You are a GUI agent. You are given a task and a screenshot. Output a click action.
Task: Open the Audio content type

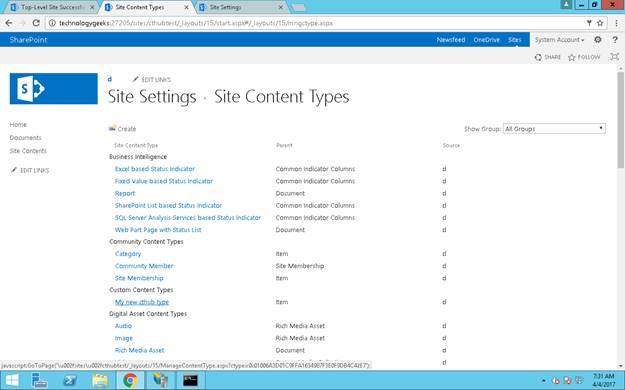(x=123, y=326)
